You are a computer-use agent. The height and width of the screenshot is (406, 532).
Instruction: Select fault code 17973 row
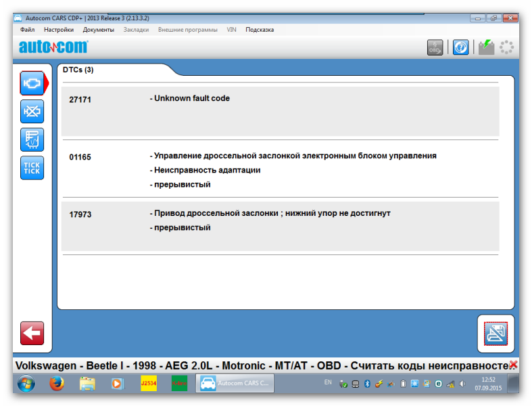click(x=280, y=226)
